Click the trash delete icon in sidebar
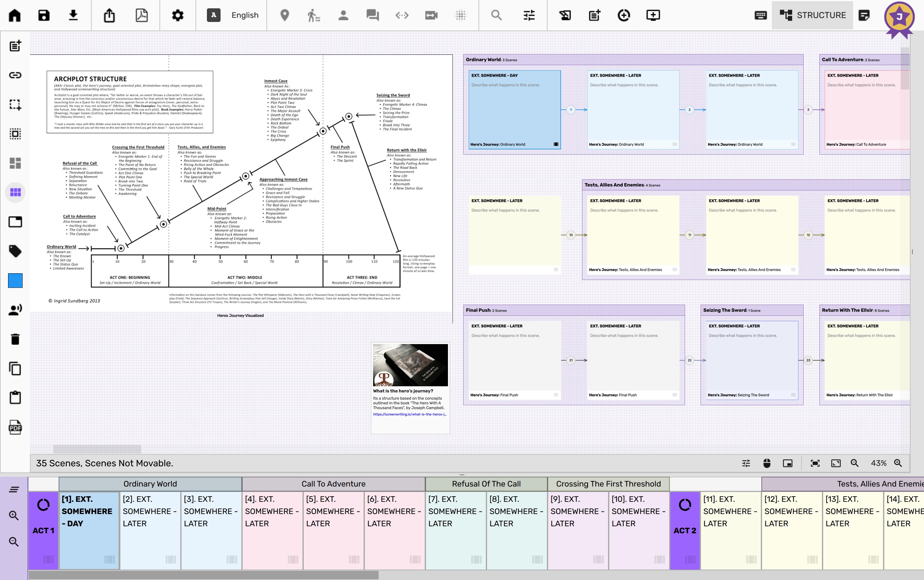The width and height of the screenshot is (924, 580). click(x=15, y=339)
